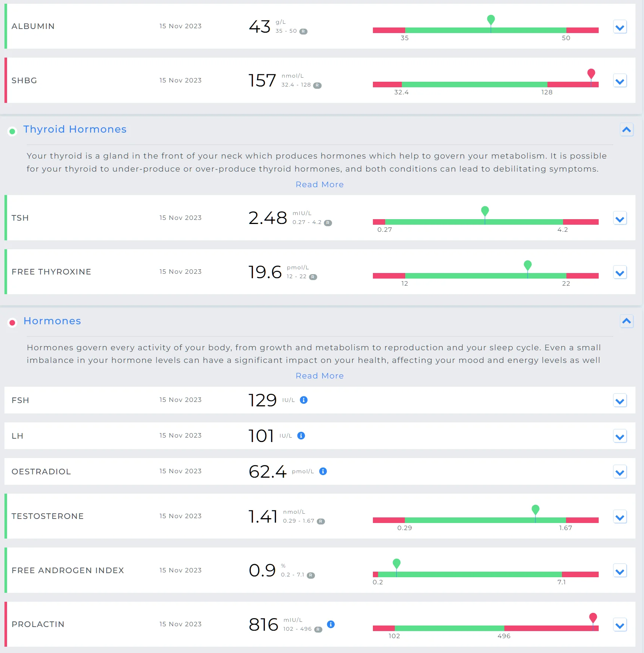Open the Oestradiol info icon
The height and width of the screenshot is (653, 644).
tap(323, 471)
